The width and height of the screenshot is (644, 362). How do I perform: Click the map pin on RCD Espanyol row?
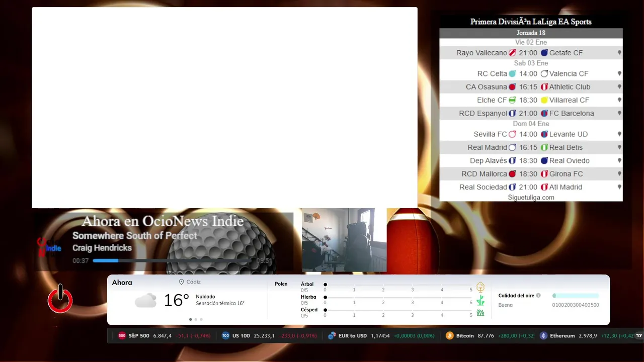[619, 113]
